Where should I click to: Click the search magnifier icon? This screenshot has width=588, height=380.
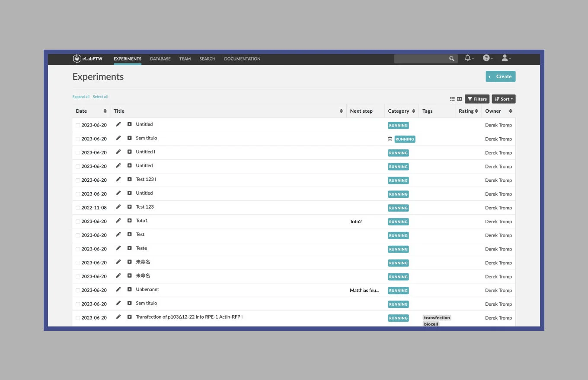point(452,59)
